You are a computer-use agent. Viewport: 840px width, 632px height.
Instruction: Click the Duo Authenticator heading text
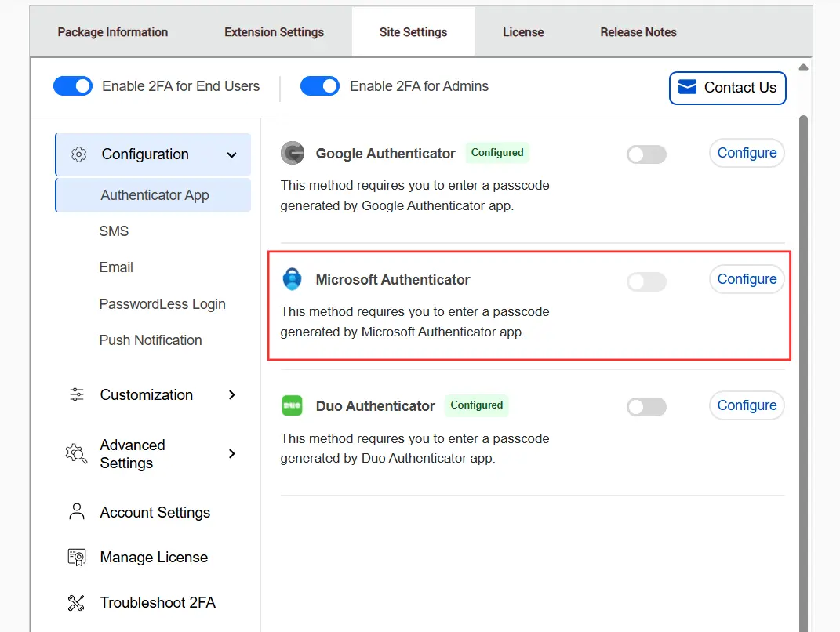[375, 406]
